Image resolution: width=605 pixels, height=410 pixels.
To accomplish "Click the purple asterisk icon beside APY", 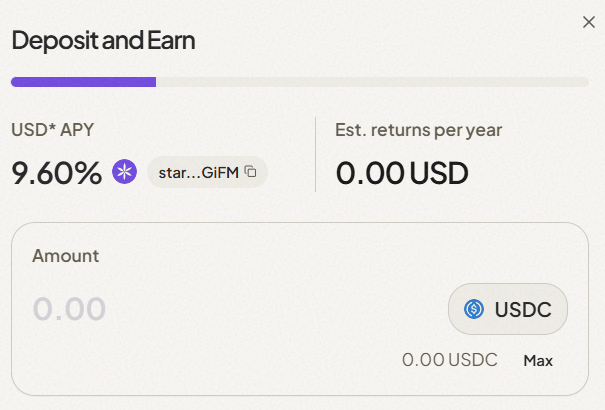I will coord(124,172).
